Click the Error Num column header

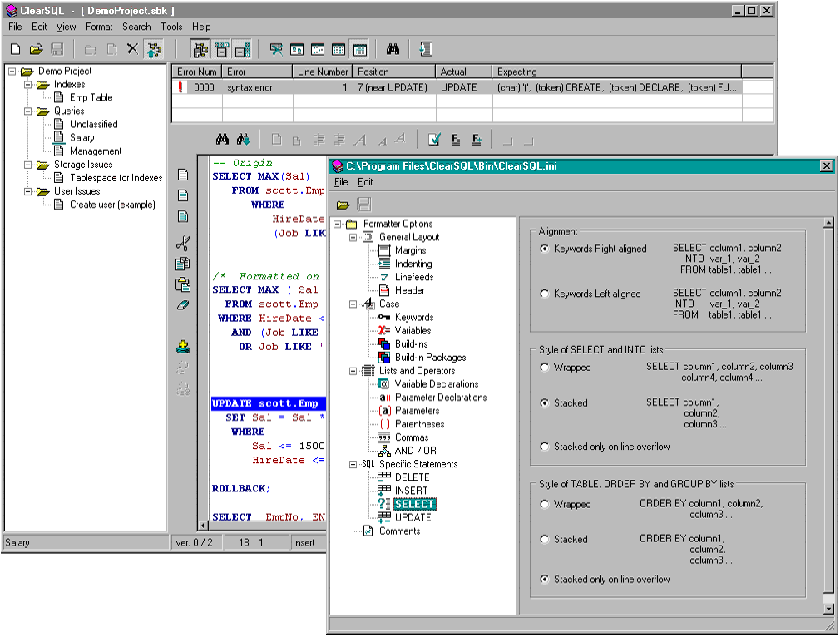point(196,72)
